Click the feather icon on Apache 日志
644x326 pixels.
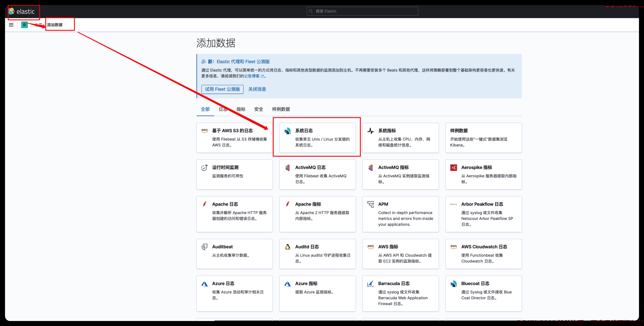coord(205,204)
